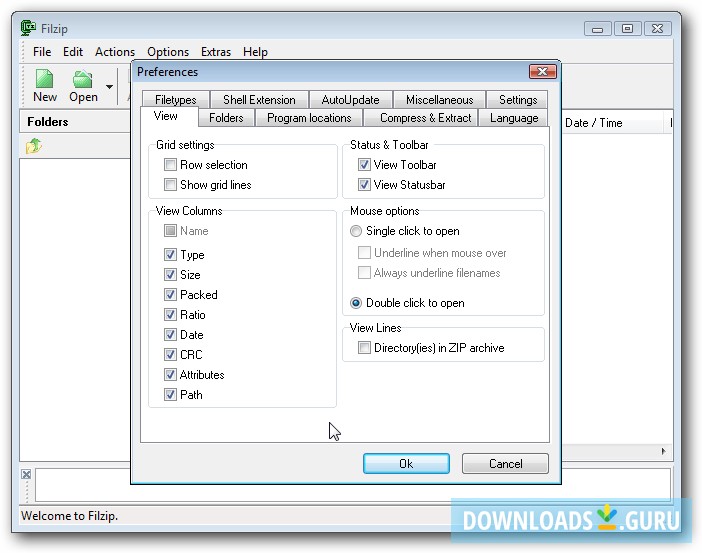Select Single click to open radio button
The height and width of the screenshot is (553, 702).
356,231
